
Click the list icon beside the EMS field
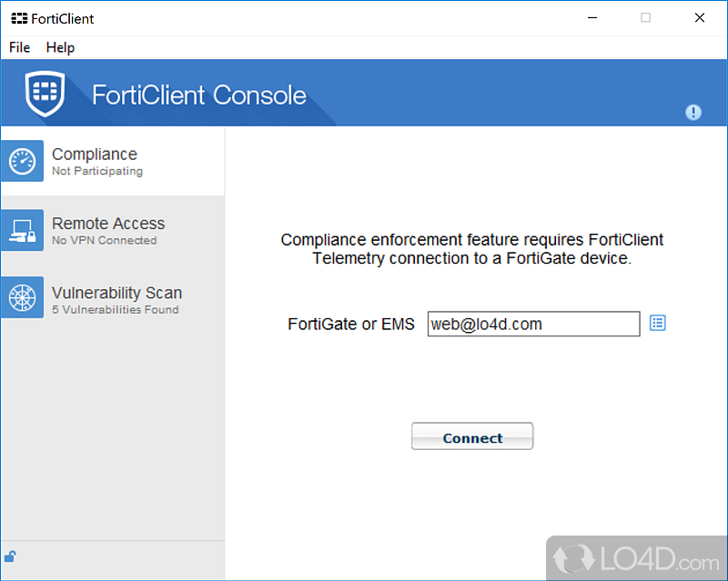point(658,323)
